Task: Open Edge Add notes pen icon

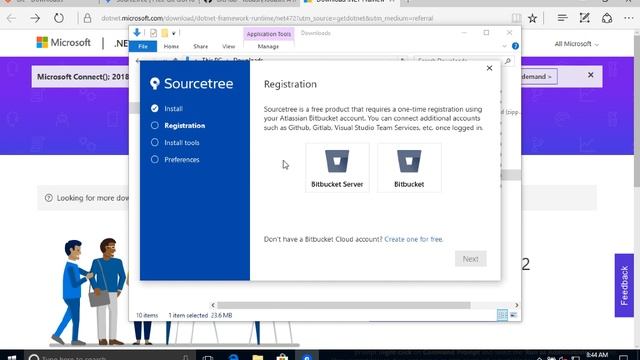Action: coord(584,18)
